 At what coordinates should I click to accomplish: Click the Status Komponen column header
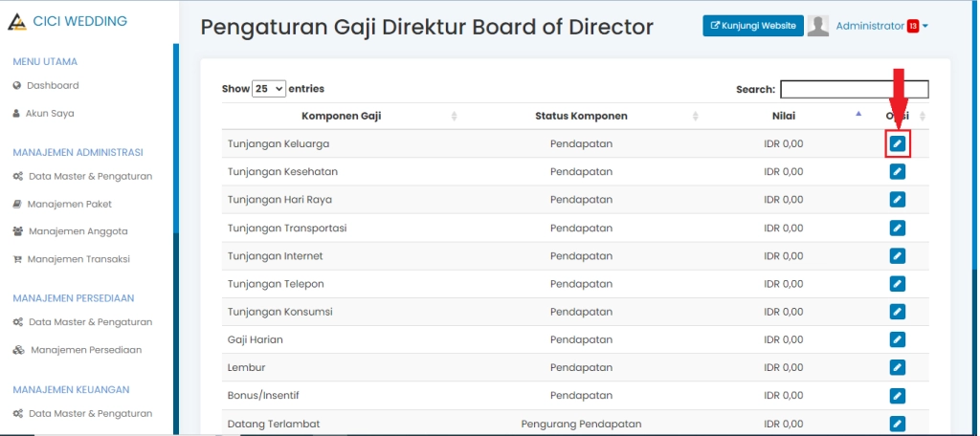click(581, 117)
